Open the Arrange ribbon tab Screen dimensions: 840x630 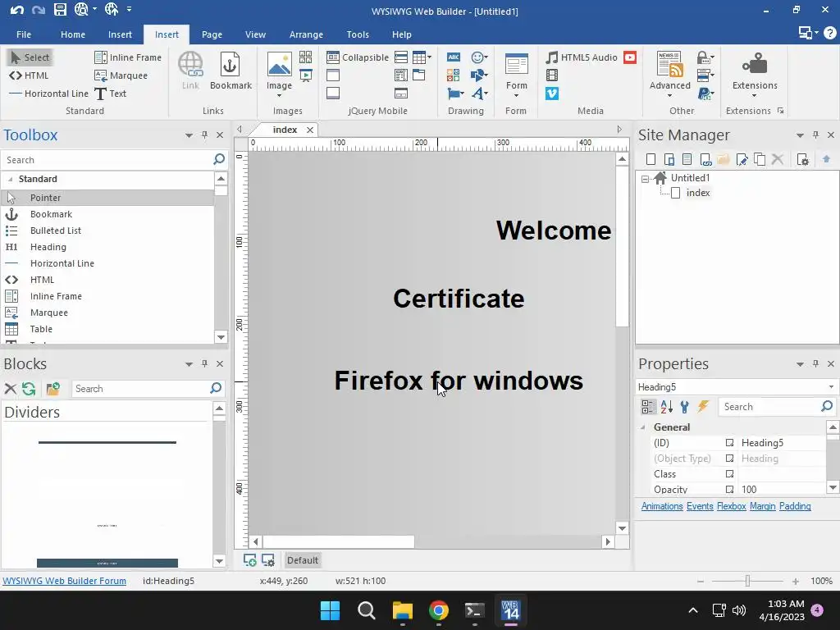306,34
